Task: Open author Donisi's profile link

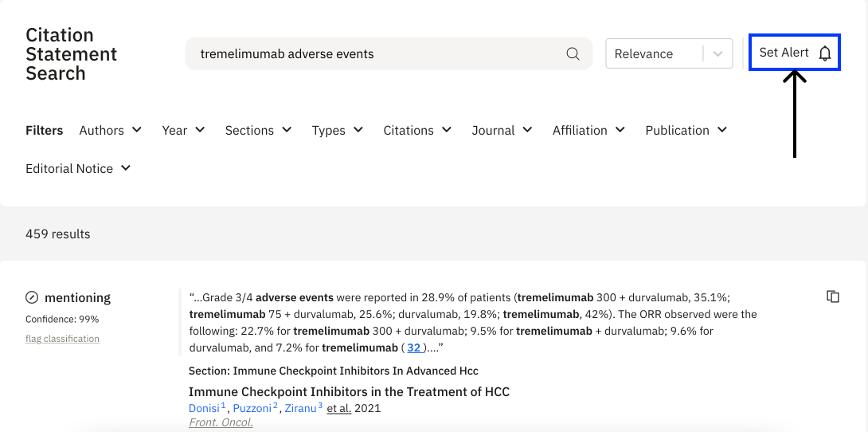Action: tap(204, 408)
